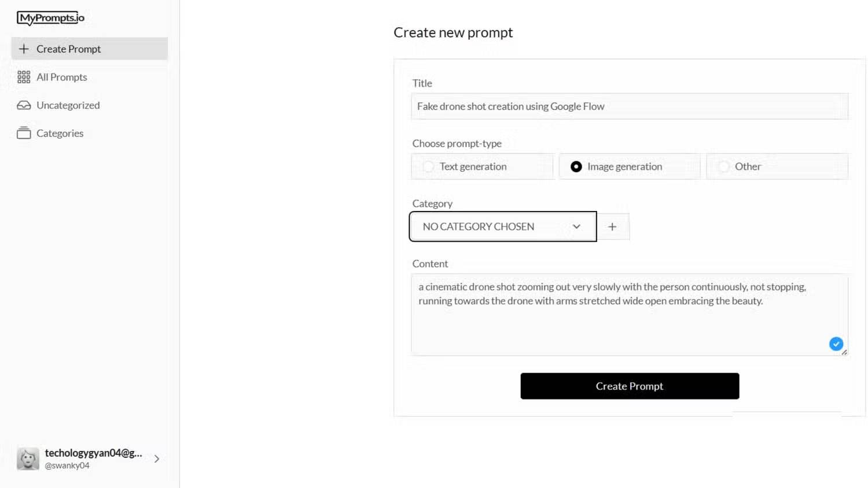Screen dimensions: 868x488
Task: Open the Categories sidebar link
Action: point(60,133)
